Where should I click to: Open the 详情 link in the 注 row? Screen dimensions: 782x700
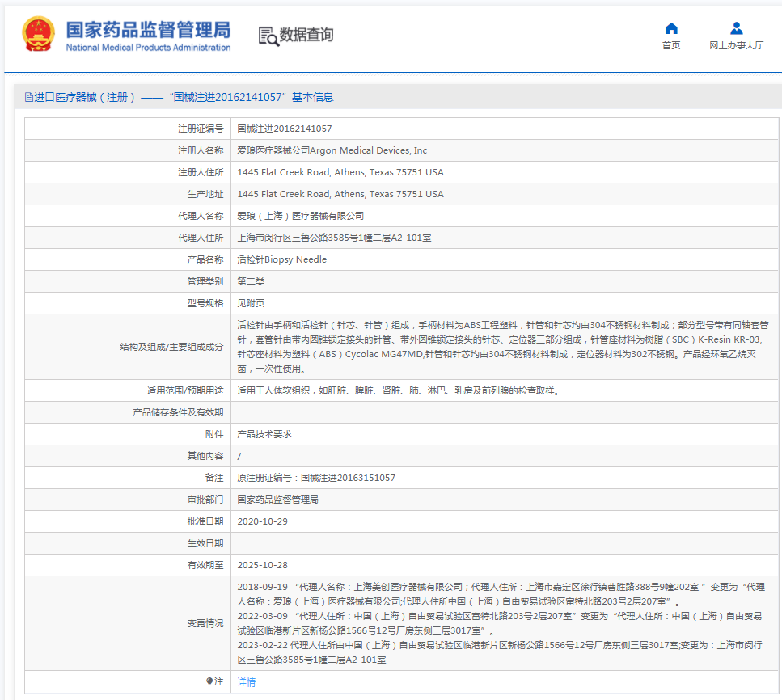[x=246, y=681]
